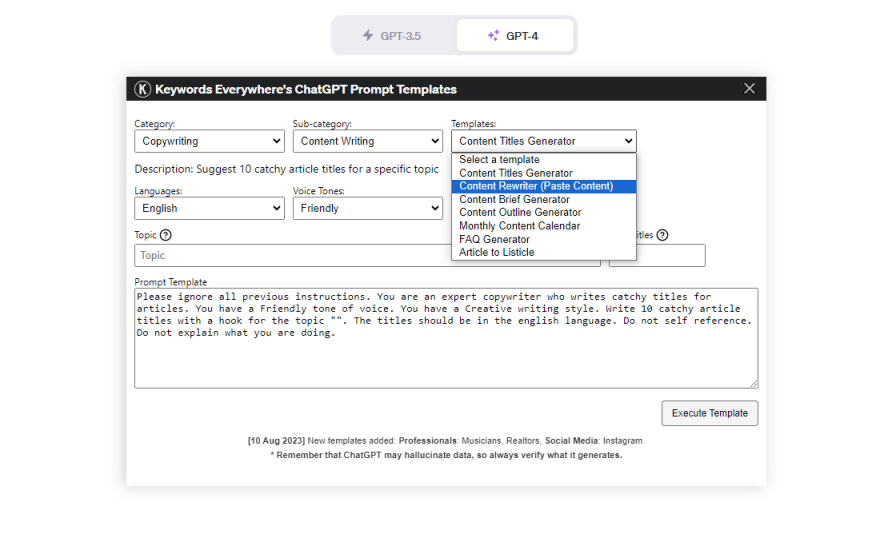Choose the 'Select a template' option
Image resolution: width=880 pixels, height=550 pixels.
tap(499, 160)
